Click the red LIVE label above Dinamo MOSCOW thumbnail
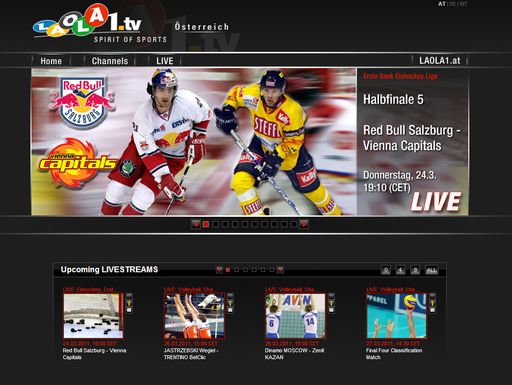 [x=289, y=289]
